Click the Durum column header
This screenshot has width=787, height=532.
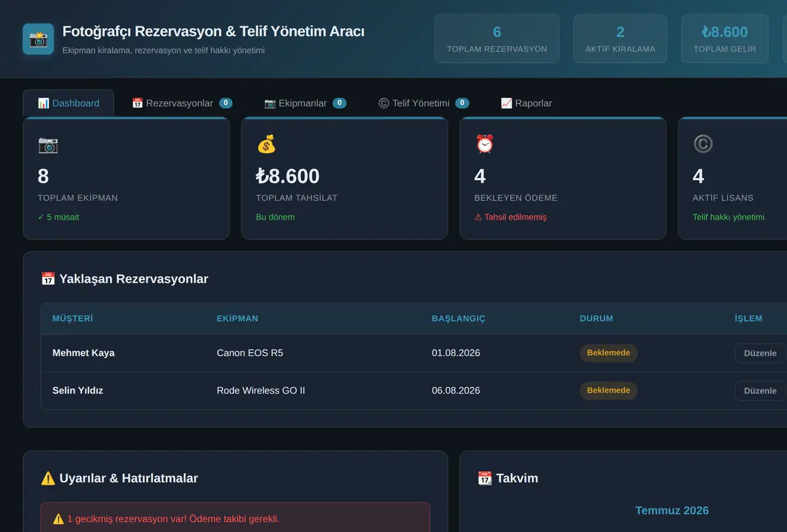pyautogui.click(x=596, y=319)
